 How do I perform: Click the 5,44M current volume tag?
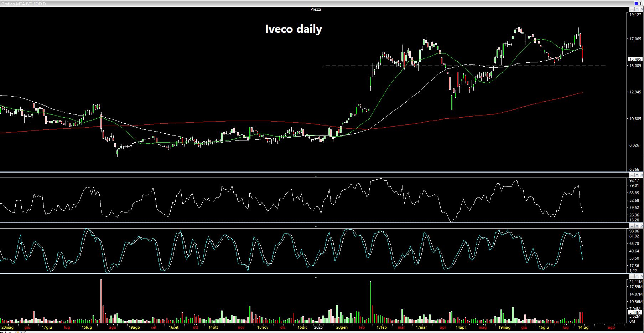635,312
